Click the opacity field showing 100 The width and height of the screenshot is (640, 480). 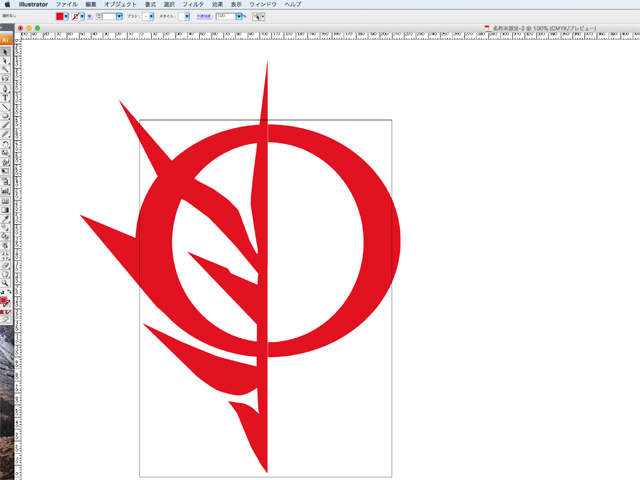226,16
